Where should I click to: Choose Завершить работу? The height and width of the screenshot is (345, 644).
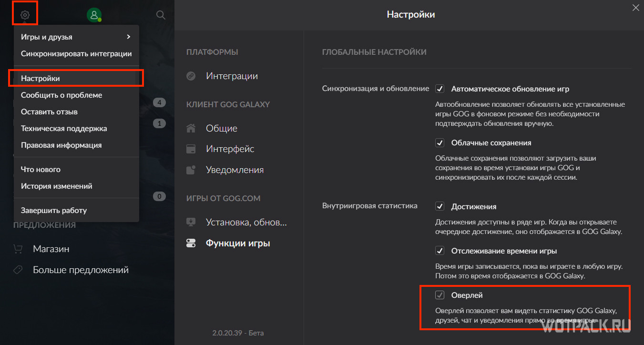[x=76, y=210]
